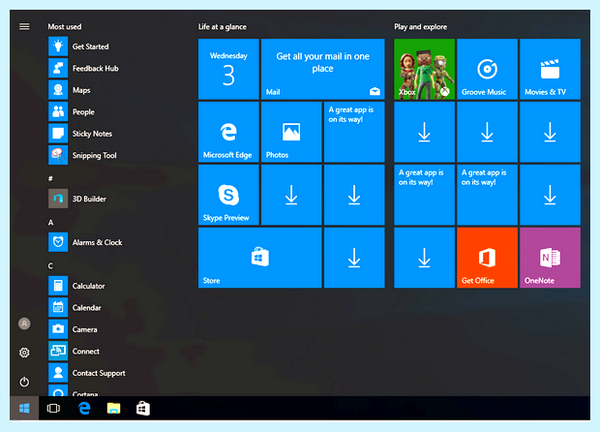
Task: Open File Explorer on taskbar
Action: pyautogui.click(x=114, y=408)
